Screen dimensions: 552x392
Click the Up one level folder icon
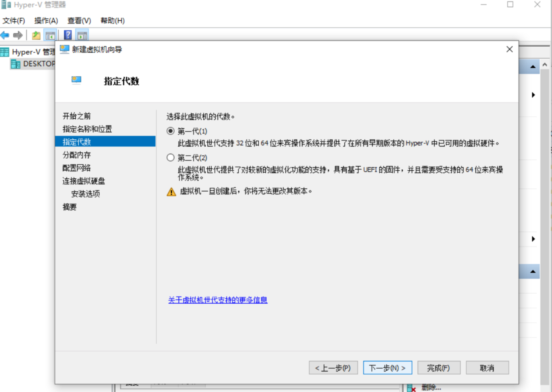36,35
